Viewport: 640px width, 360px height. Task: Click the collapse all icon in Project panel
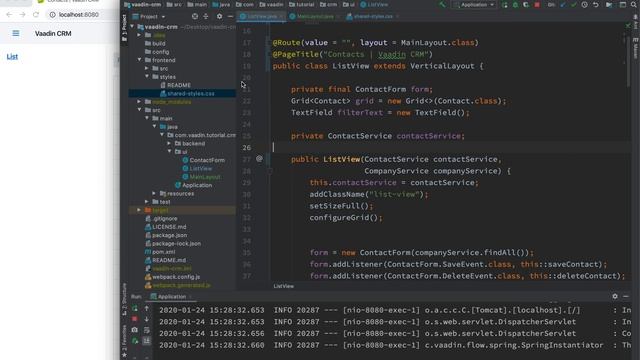(206, 16)
